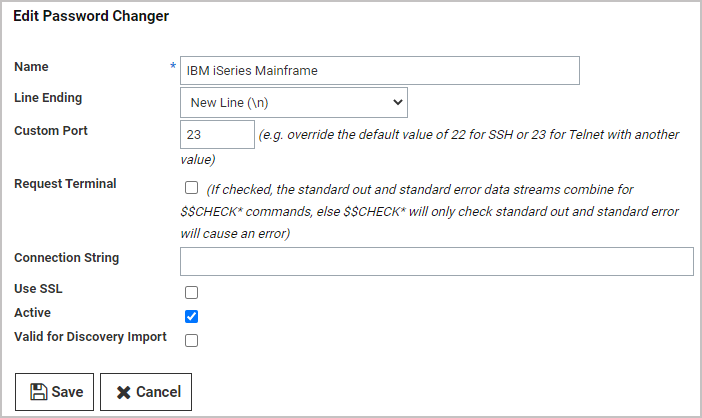This screenshot has width=702, height=418.
Task: Uncheck the Active checkbox
Action: click(192, 316)
